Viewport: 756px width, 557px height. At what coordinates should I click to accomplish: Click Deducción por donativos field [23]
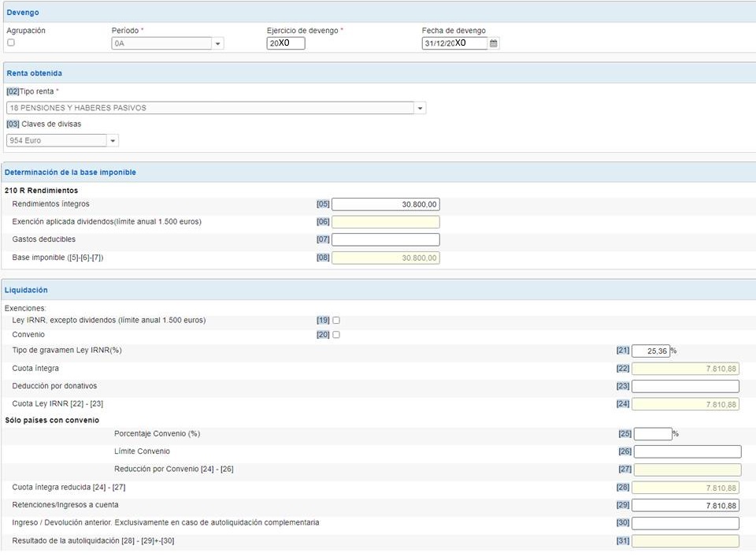[686, 386]
